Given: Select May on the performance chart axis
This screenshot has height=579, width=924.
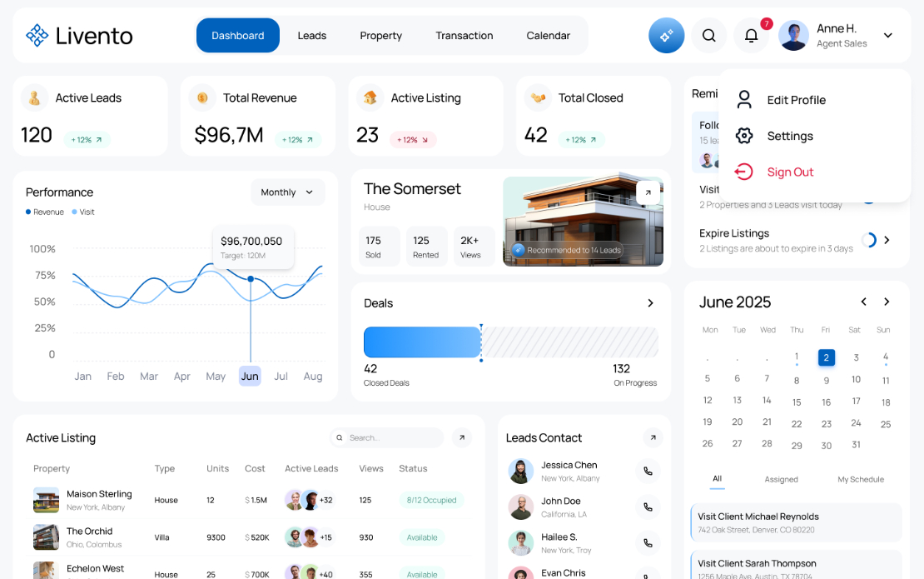Looking at the screenshot, I should [x=216, y=377].
